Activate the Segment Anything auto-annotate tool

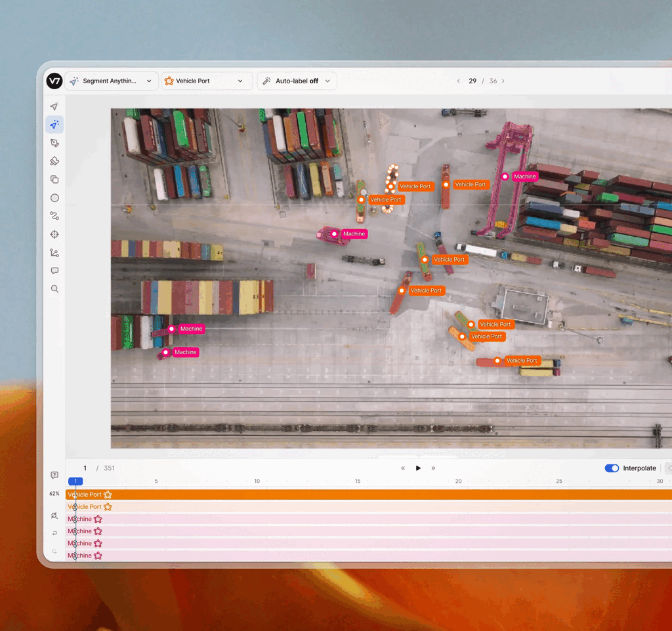tap(54, 125)
